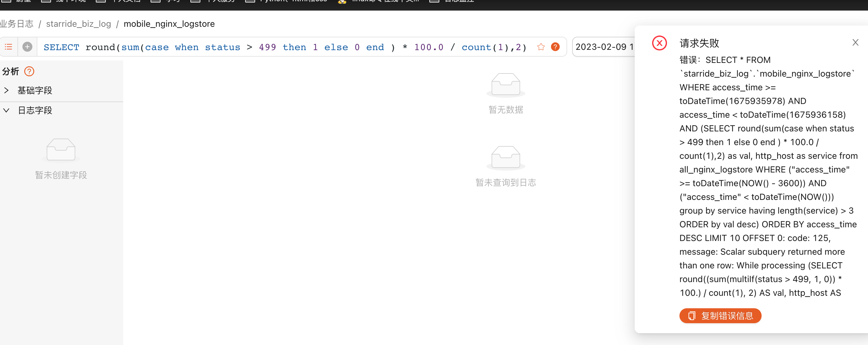868x345 pixels.
Task: Click the plus icon to add a new query
Action: pyautogui.click(x=27, y=46)
